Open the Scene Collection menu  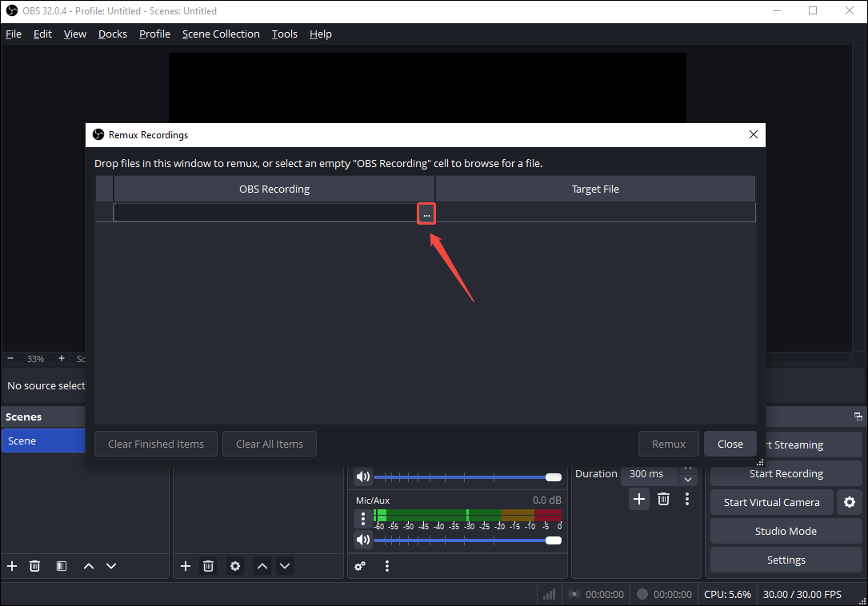tap(221, 34)
